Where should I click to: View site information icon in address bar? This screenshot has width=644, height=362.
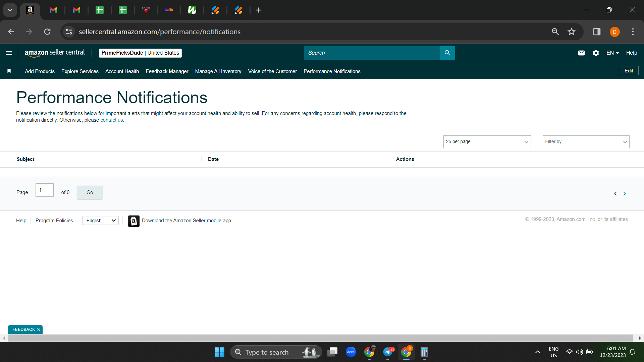(x=69, y=32)
